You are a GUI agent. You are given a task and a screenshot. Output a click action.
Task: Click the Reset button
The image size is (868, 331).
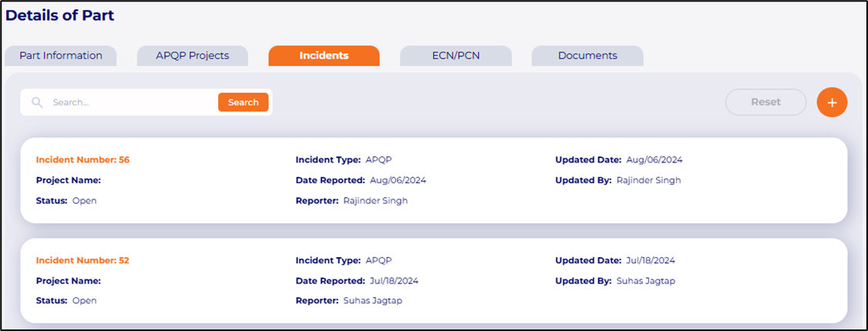765,102
